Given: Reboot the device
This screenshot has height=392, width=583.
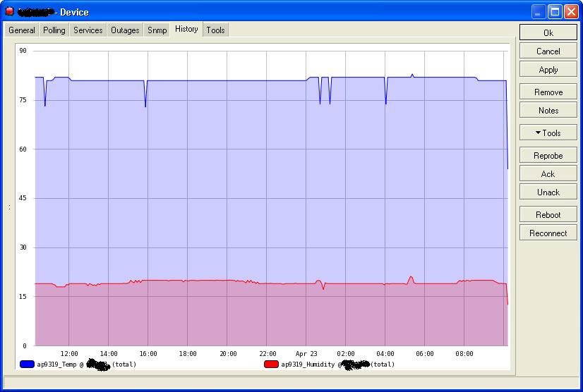Looking at the screenshot, I should click(x=548, y=215).
